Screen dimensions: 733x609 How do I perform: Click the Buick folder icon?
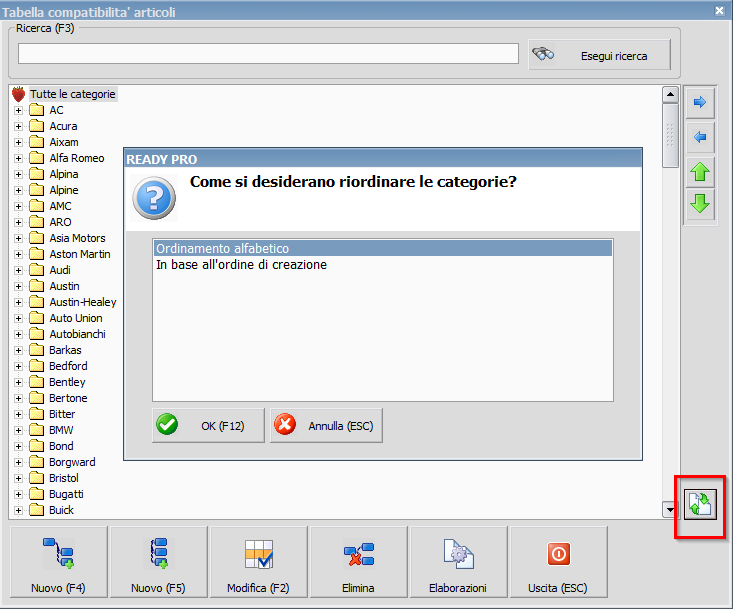(36, 510)
